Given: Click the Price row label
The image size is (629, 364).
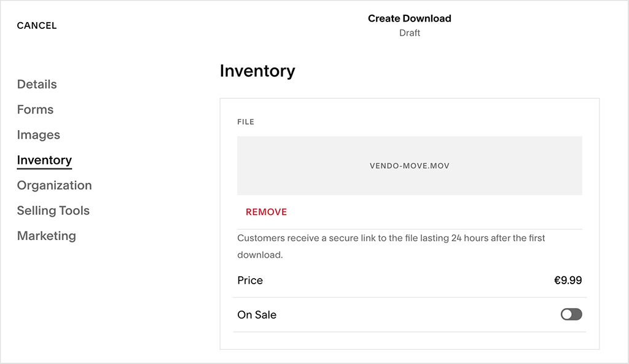Looking at the screenshot, I should (250, 280).
